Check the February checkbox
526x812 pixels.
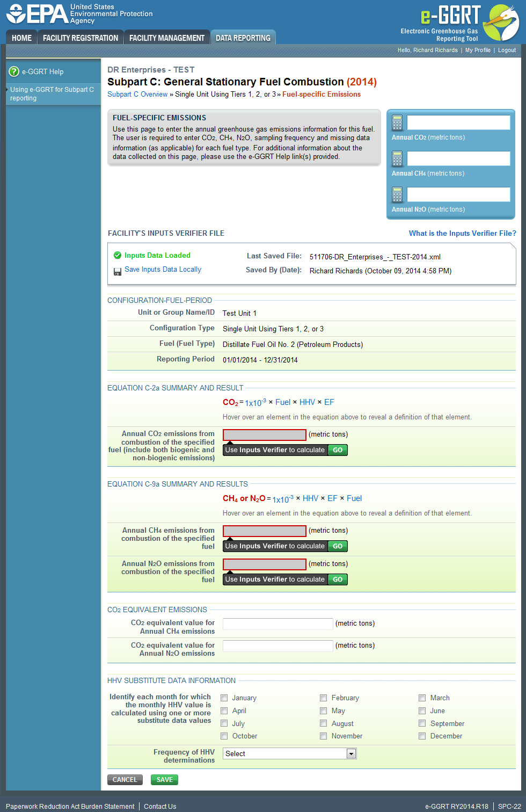pos(323,698)
